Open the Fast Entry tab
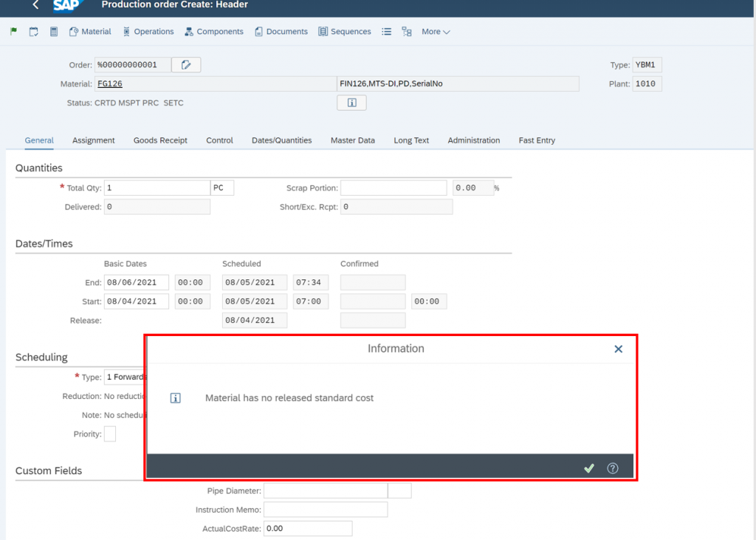756x540 pixels. pyautogui.click(x=537, y=140)
